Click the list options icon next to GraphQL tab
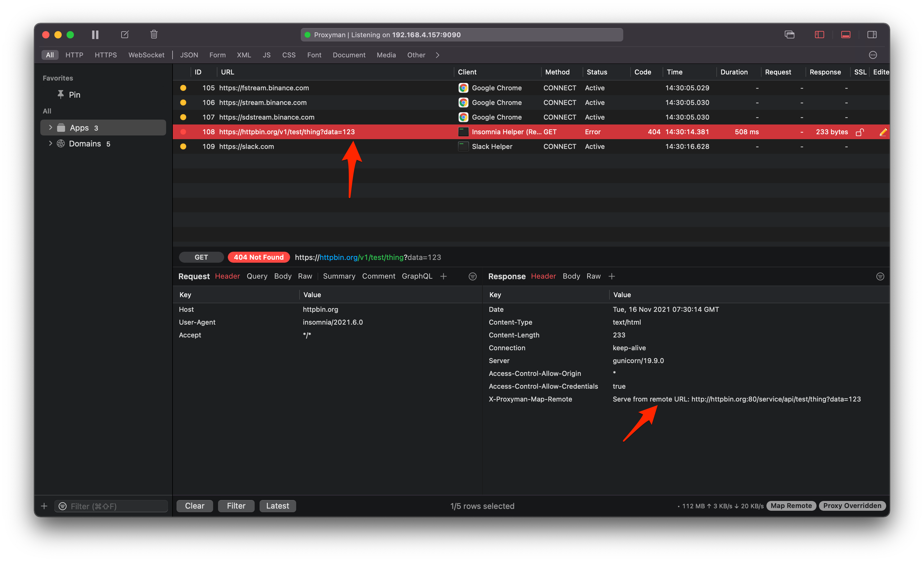The width and height of the screenshot is (924, 562). 472,276
